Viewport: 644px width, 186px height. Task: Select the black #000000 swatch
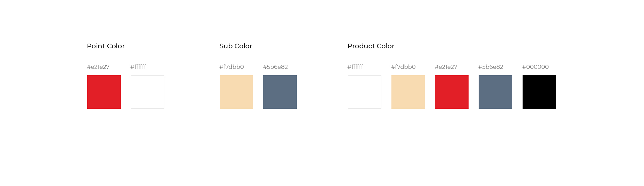click(539, 92)
